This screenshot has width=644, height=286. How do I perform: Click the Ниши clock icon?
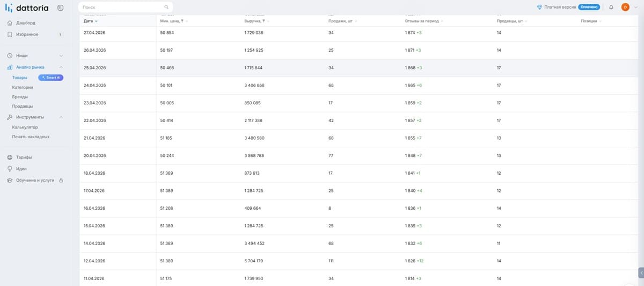click(10, 56)
